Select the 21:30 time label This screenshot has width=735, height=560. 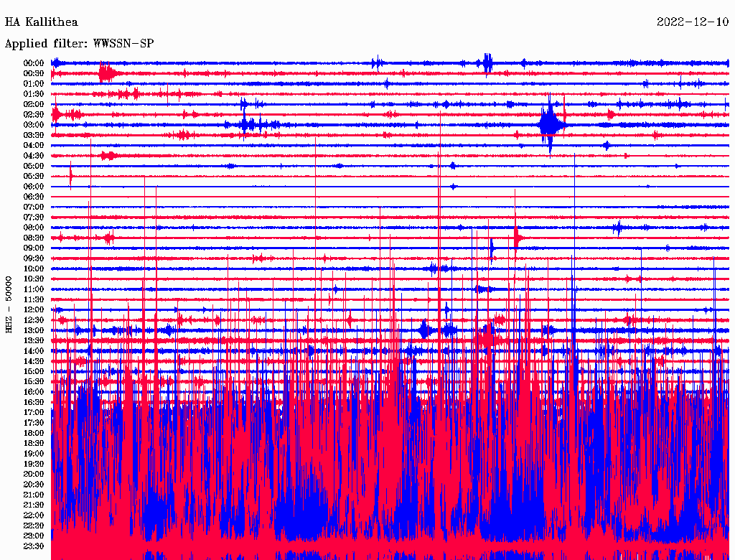click(x=34, y=505)
